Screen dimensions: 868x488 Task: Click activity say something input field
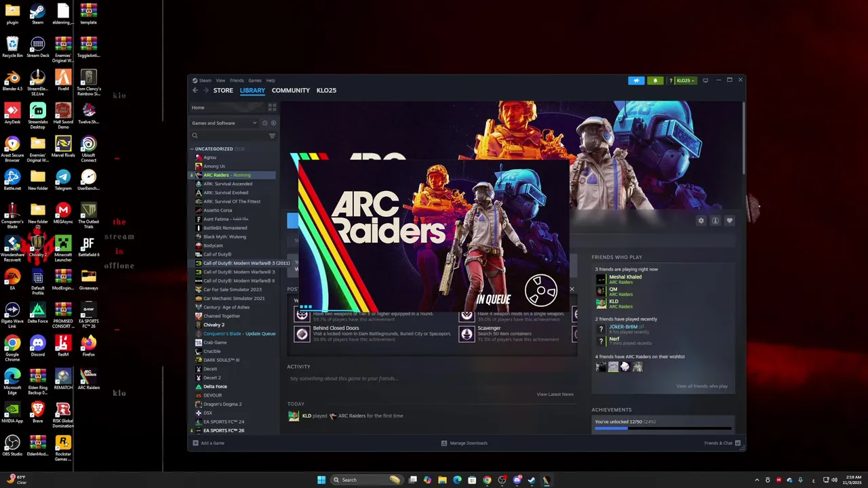[x=431, y=378]
